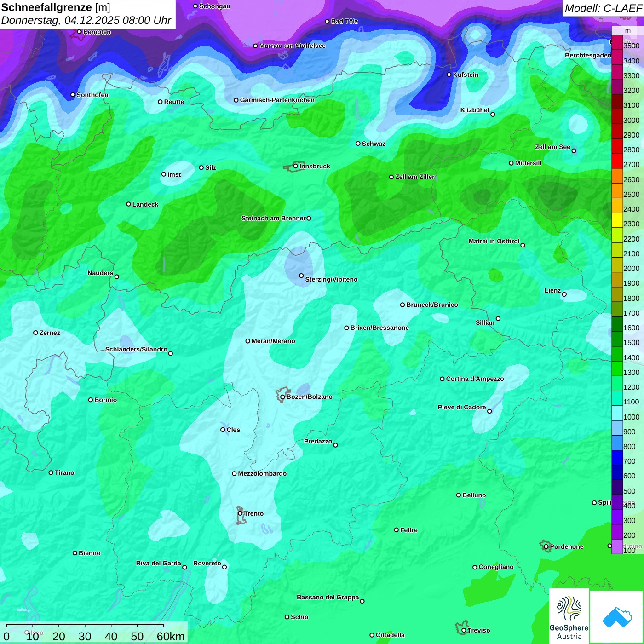644x644 pixels.
Task: Click the Brixen/Bressanone label
Action: pos(379,328)
